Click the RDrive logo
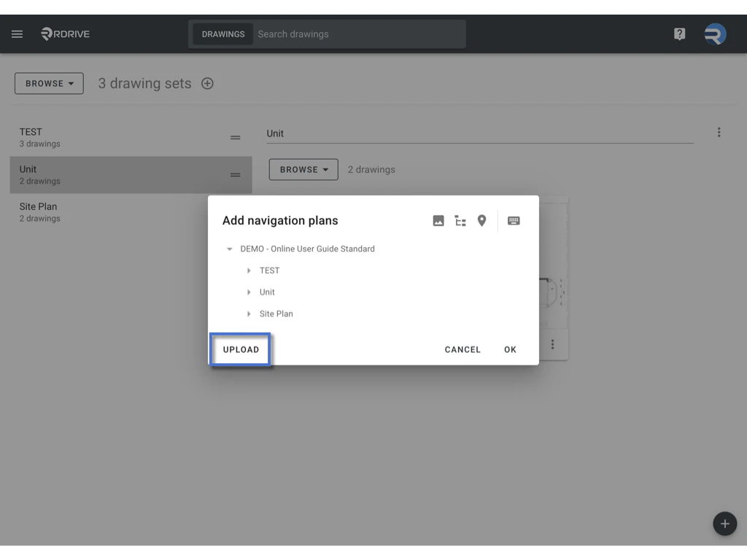Image resolution: width=747 pixels, height=560 pixels. pos(64,34)
